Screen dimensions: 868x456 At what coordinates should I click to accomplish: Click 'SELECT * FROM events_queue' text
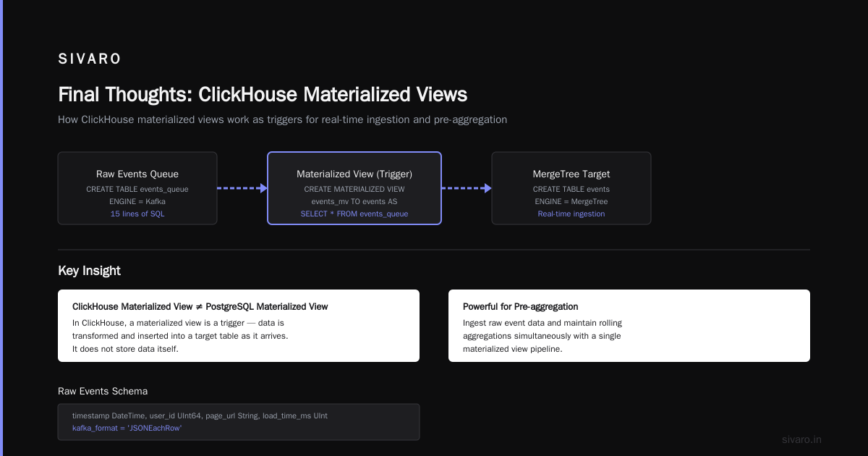pos(354,214)
